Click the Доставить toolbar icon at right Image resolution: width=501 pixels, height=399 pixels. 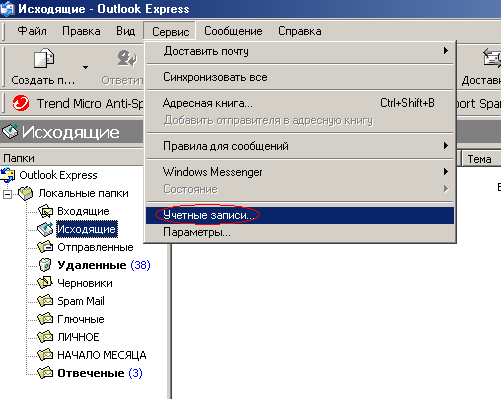[492, 59]
